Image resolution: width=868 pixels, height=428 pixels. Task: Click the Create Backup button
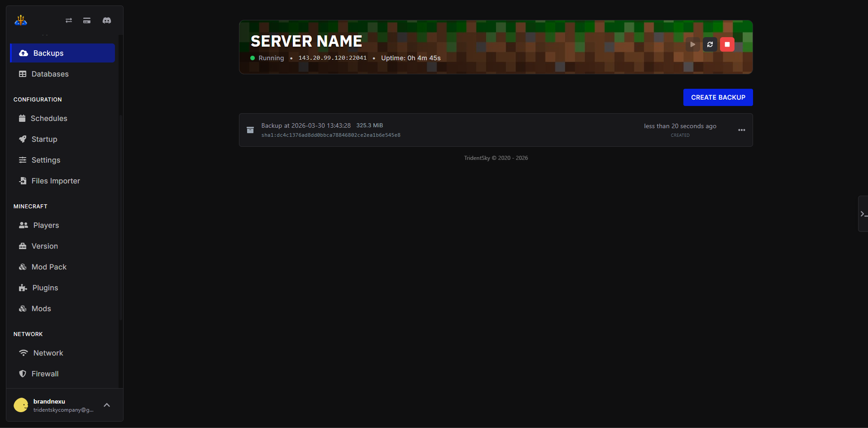718,97
